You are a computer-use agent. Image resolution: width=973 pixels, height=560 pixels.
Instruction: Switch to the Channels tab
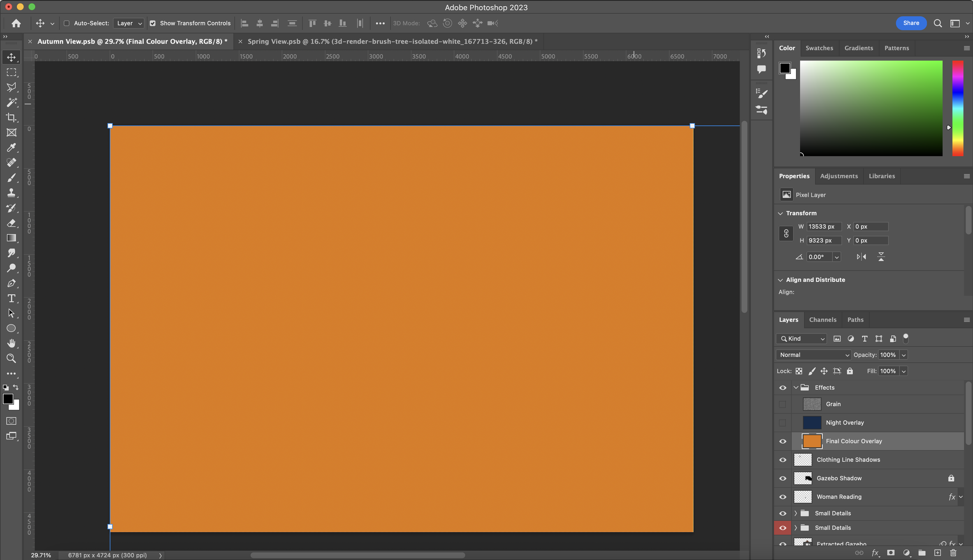coord(822,320)
